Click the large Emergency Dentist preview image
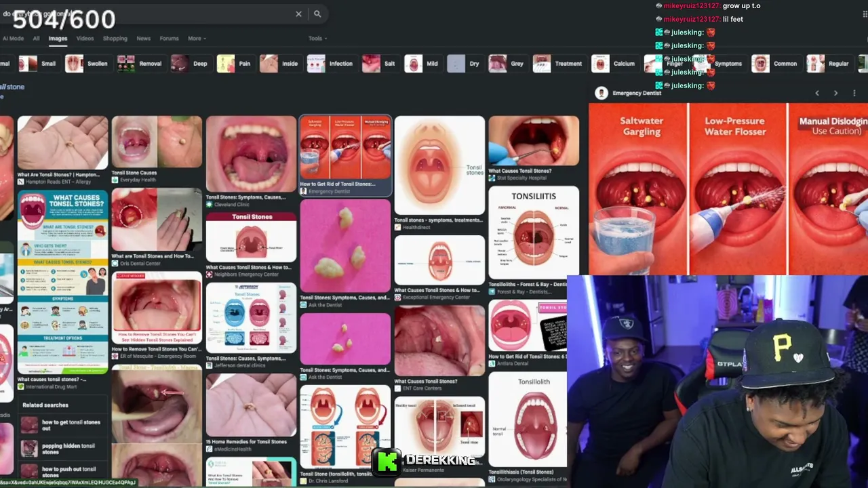This screenshot has width=868, height=488. tap(728, 188)
